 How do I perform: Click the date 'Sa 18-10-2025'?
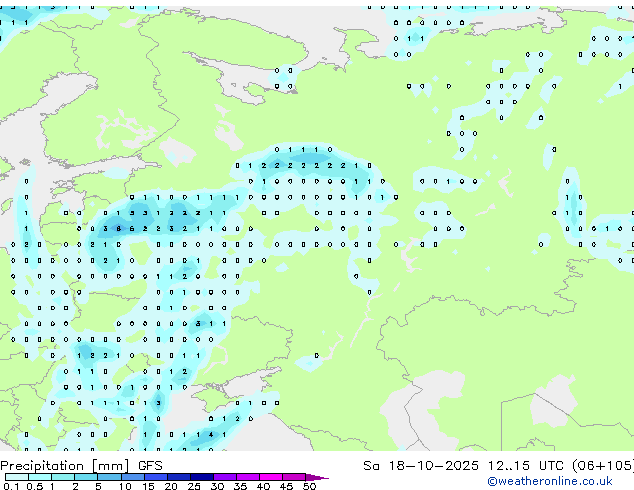tap(421, 466)
